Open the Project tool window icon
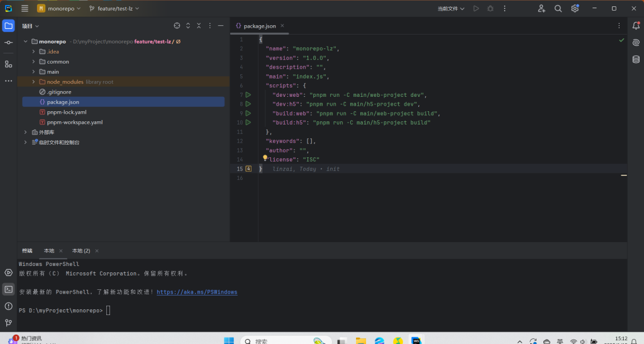This screenshot has width=644, height=344. click(8, 26)
